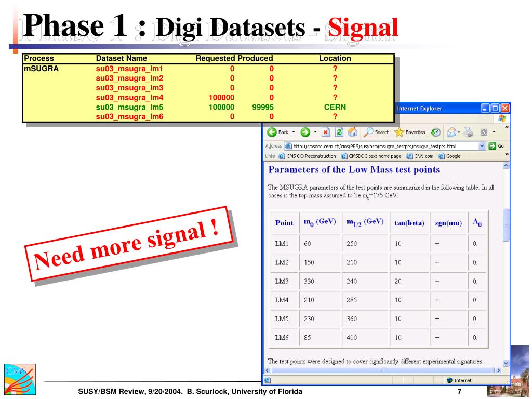Open the Search pane button

click(376, 132)
